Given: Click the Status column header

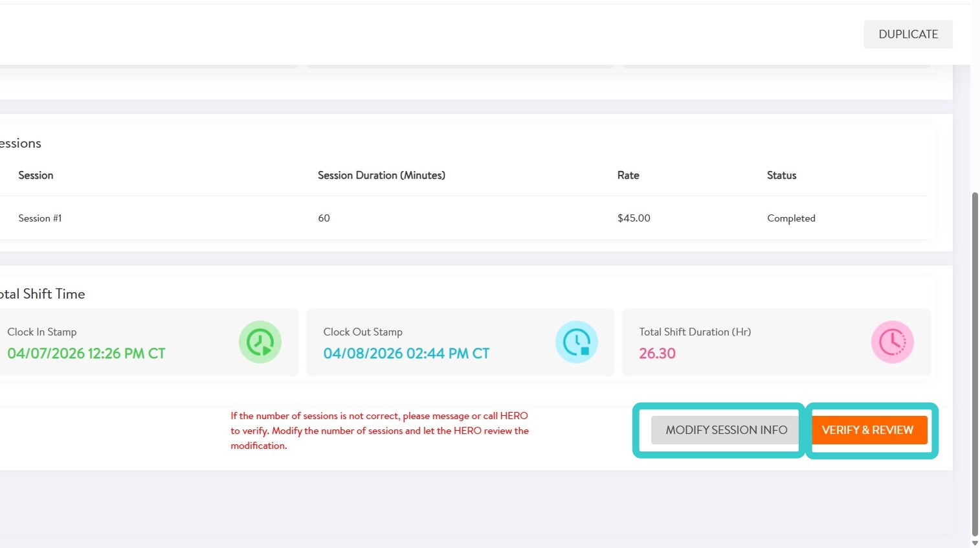Looking at the screenshot, I should tap(782, 176).
